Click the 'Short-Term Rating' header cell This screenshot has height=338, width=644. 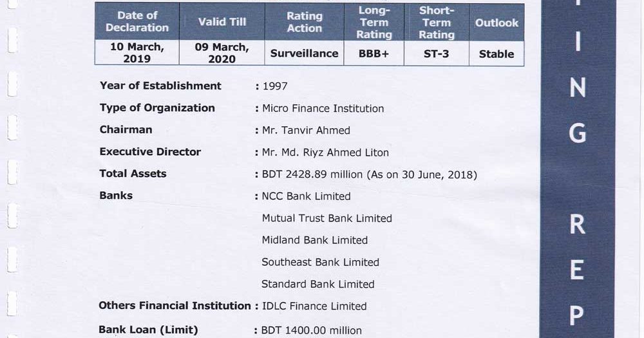[437, 22]
